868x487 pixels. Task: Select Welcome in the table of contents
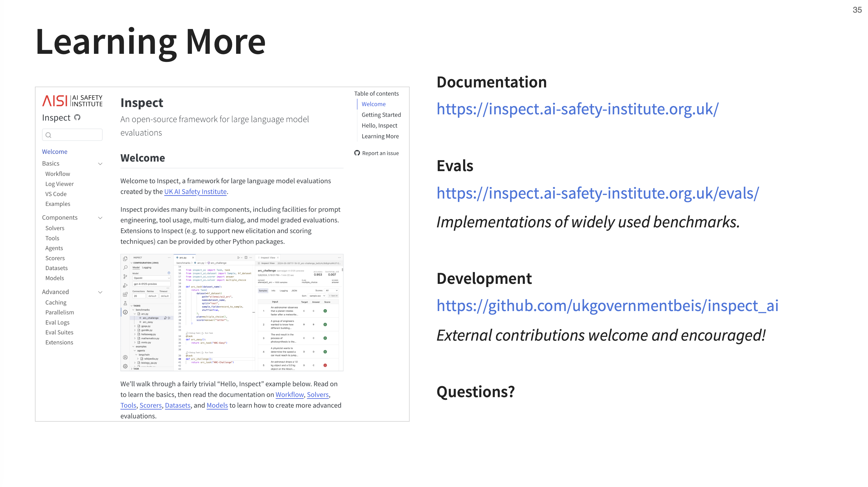coord(373,104)
